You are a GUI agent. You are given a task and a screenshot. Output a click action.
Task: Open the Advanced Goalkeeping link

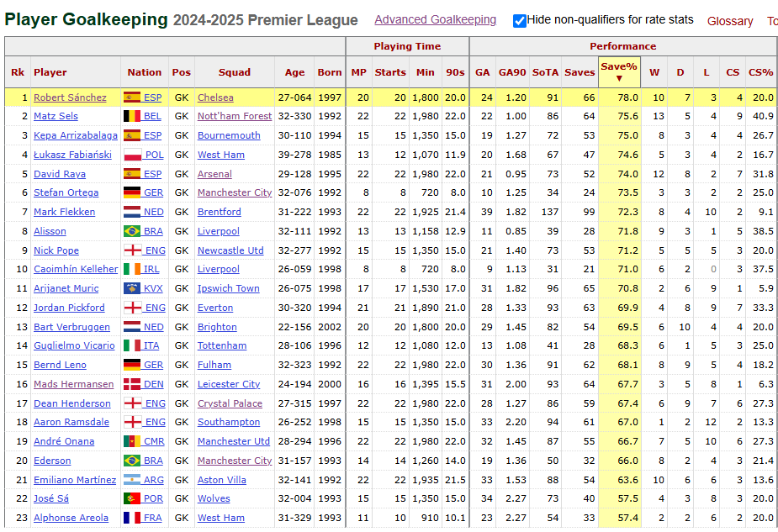[435, 20]
